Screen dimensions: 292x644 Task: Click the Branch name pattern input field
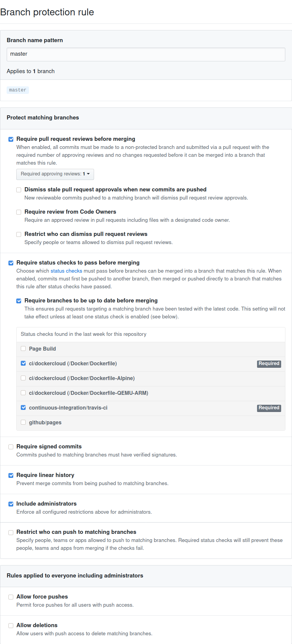tap(146, 54)
